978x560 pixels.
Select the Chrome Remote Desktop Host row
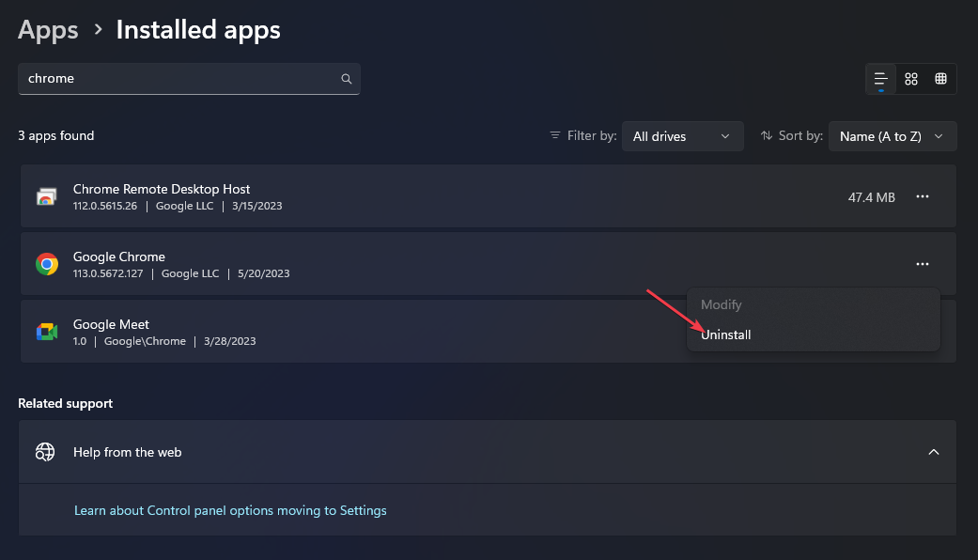pyautogui.click(x=489, y=196)
